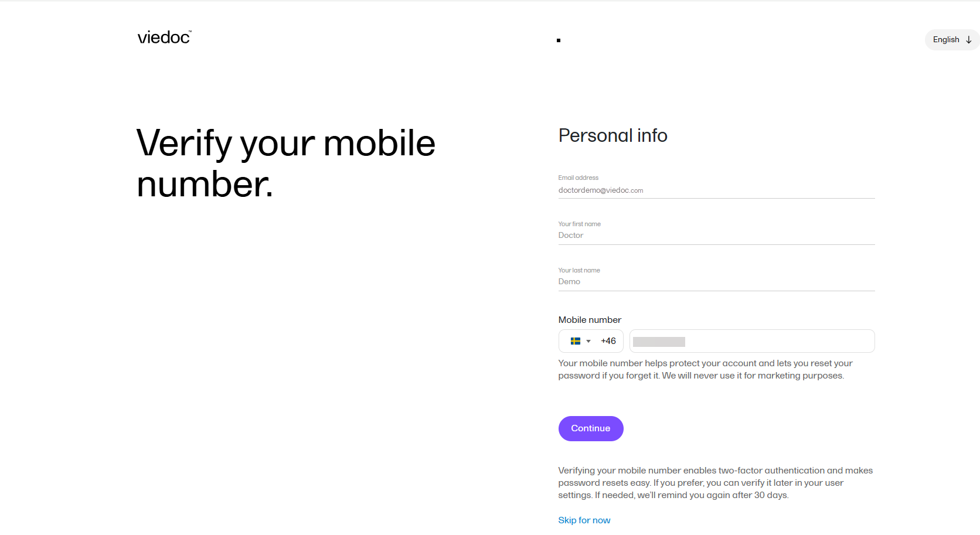Image resolution: width=980 pixels, height=535 pixels.
Task: Click the Verify your mobile number headline
Action: [285, 163]
